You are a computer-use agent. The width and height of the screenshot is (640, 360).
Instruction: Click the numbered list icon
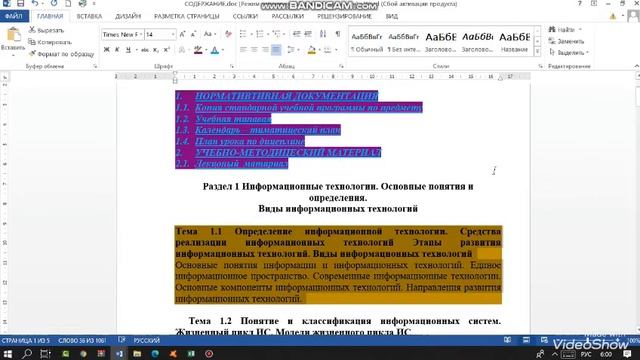pyautogui.click(x=260, y=34)
